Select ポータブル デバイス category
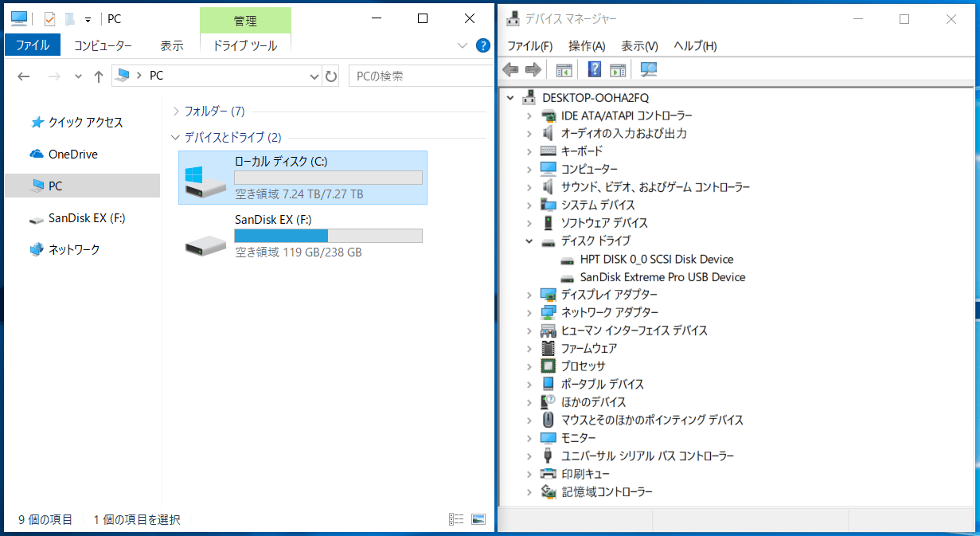Image resolution: width=980 pixels, height=536 pixels. tap(603, 384)
